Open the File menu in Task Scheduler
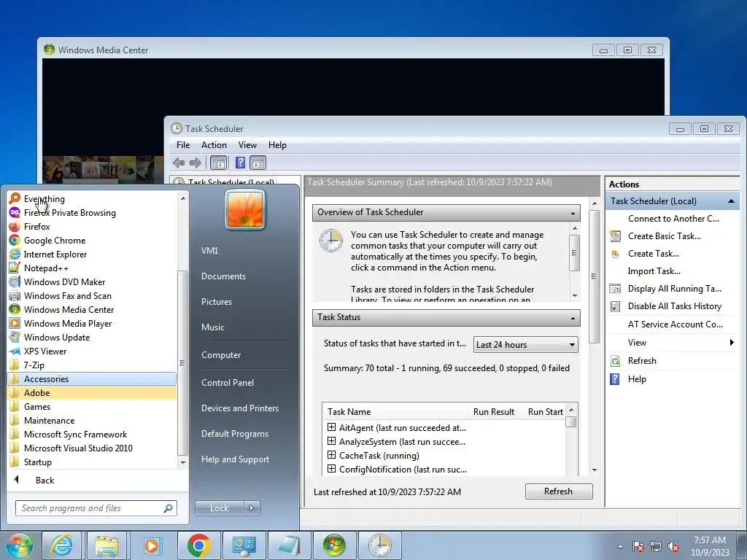The image size is (747, 560). [x=182, y=145]
